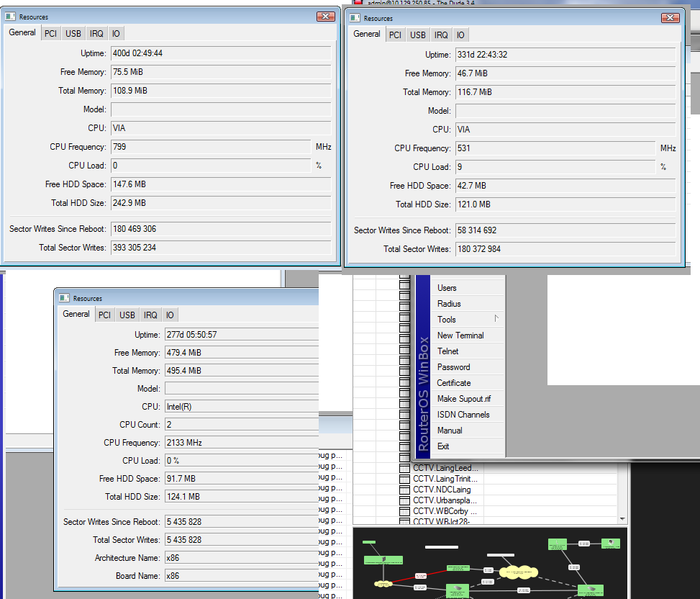Open New Terminal from the WinBox menu
Screen dimensions: 700x599
460,335
